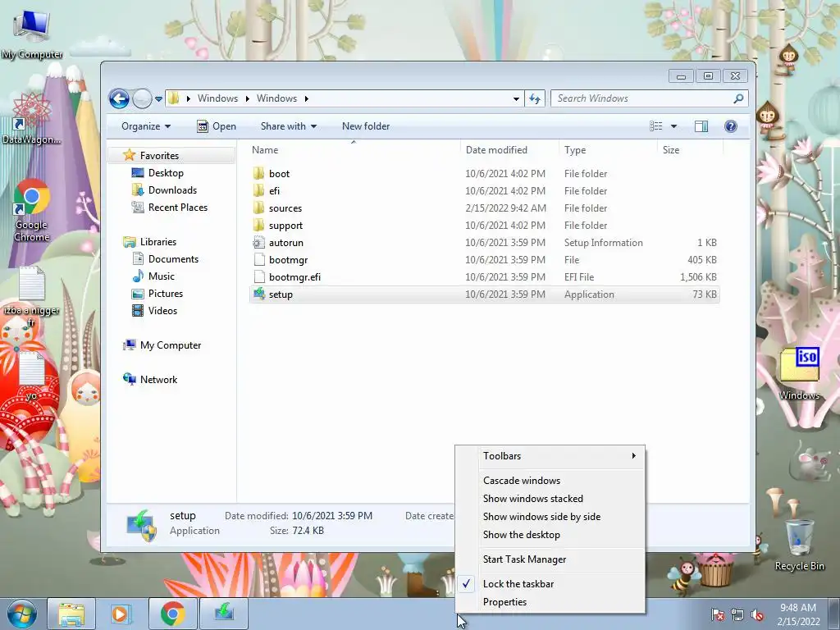The width and height of the screenshot is (840, 630).
Task: Sort by Date modified column header
Action: (x=509, y=150)
